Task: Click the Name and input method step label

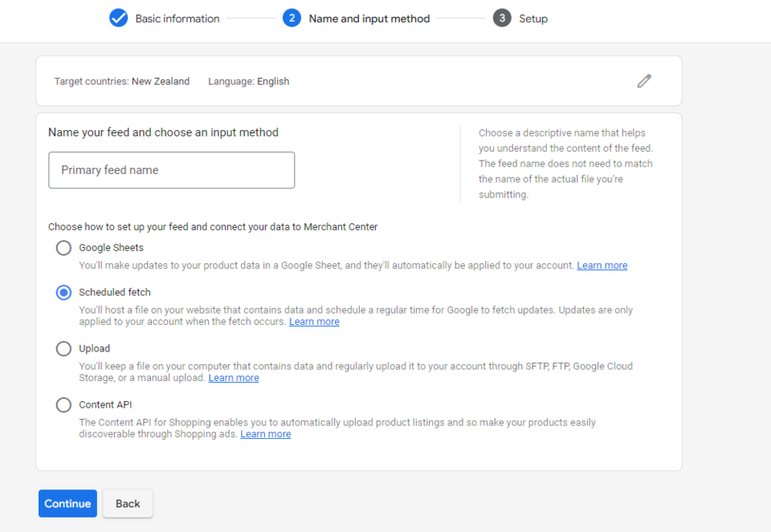Action: [369, 18]
